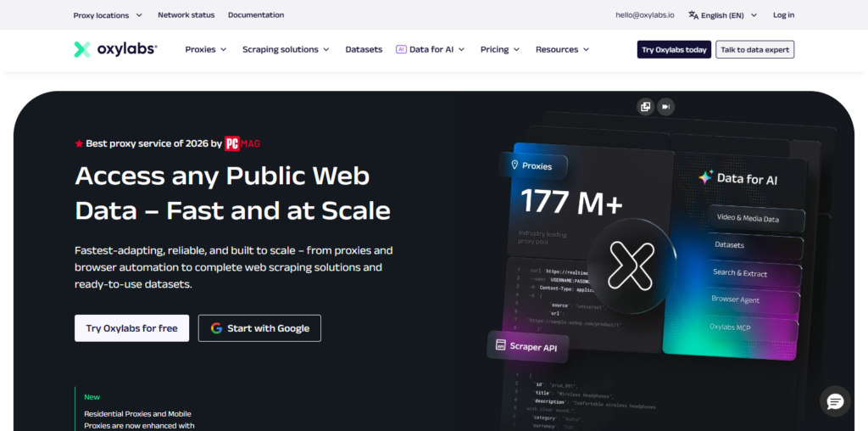Click Try Oxylabs for free button
868x431 pixels.
(131, 328)
